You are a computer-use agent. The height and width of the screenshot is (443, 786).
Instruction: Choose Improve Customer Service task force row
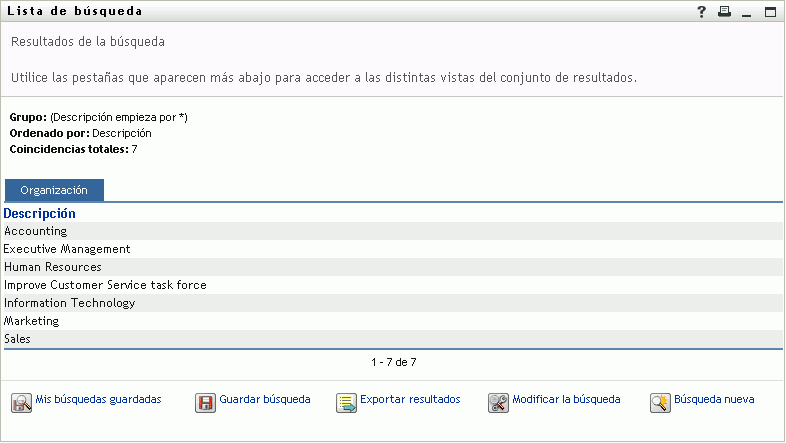point(106,285)
